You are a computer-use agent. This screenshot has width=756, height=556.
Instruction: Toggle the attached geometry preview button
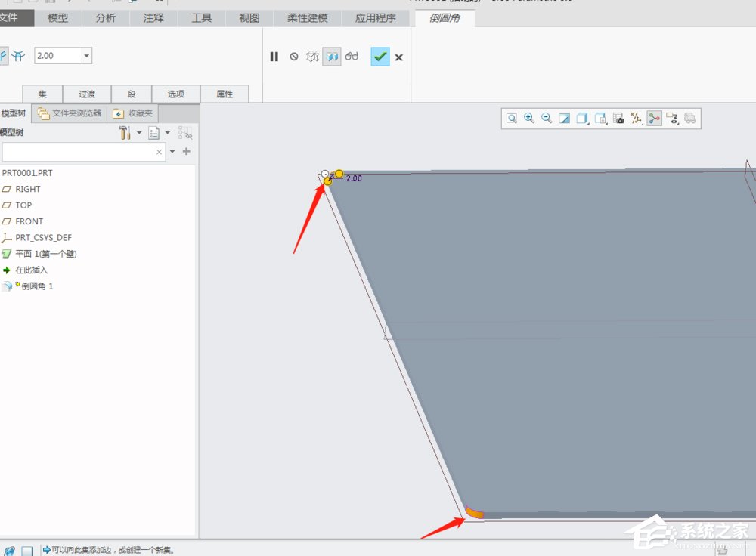point(331,57)
